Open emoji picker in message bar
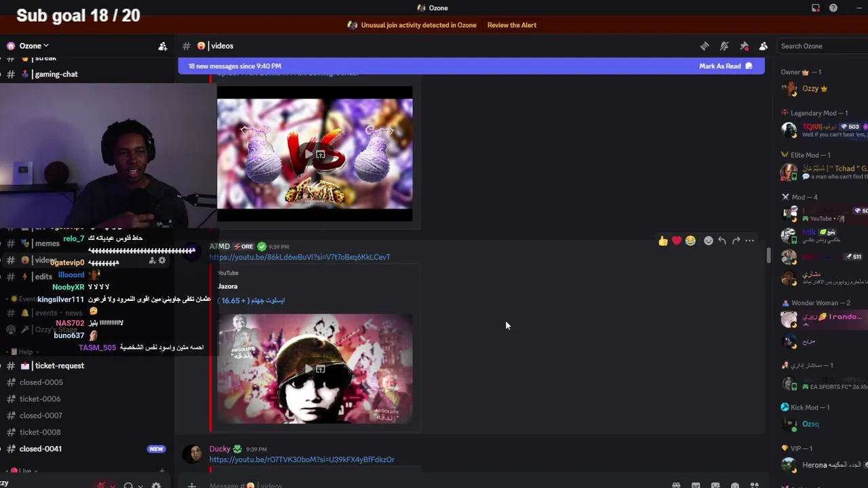 click(x=735, y=485)
